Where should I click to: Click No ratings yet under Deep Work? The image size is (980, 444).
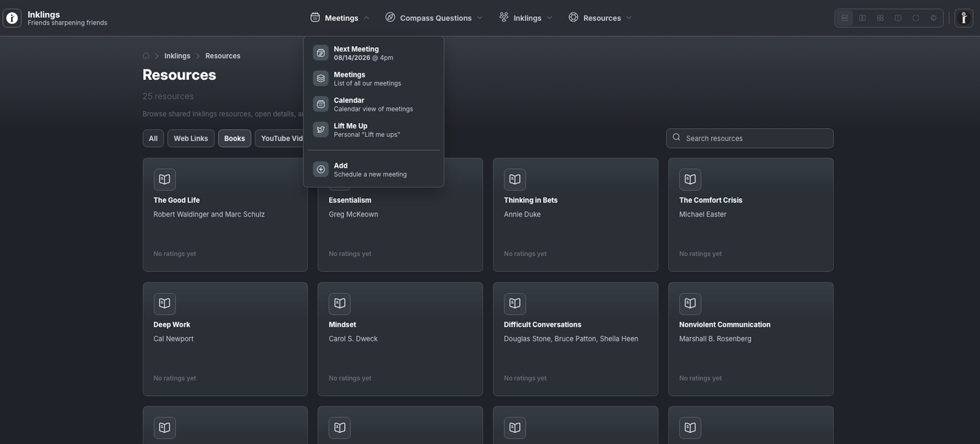(x=175, y=378)
